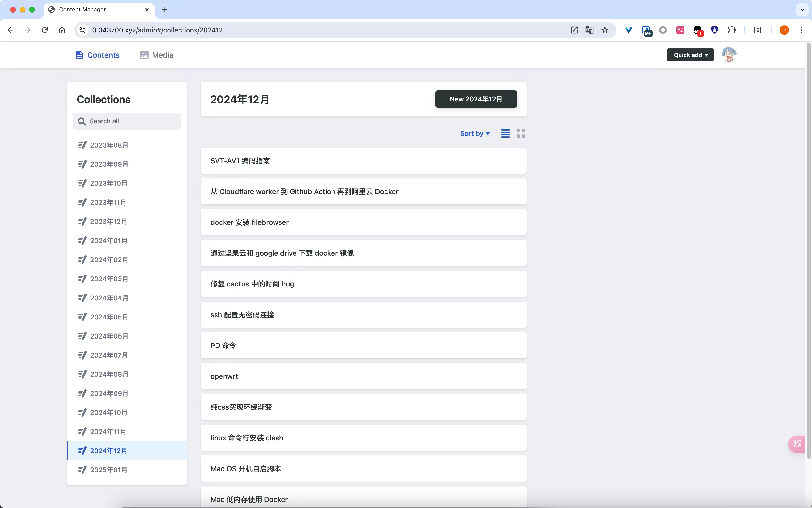The image size is (812, 508).
Task: Open the 2024年08月 collection
Action: pyautogui.click(x=127, y=375)
